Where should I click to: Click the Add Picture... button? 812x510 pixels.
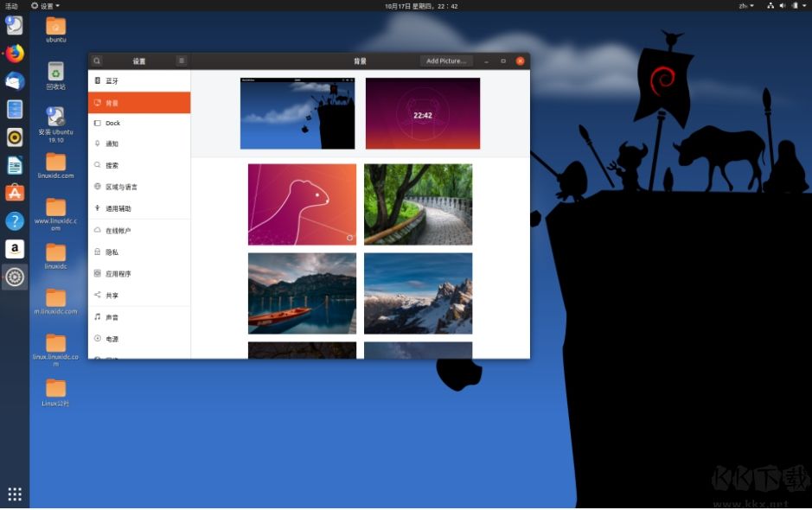(x=446, y=61)
